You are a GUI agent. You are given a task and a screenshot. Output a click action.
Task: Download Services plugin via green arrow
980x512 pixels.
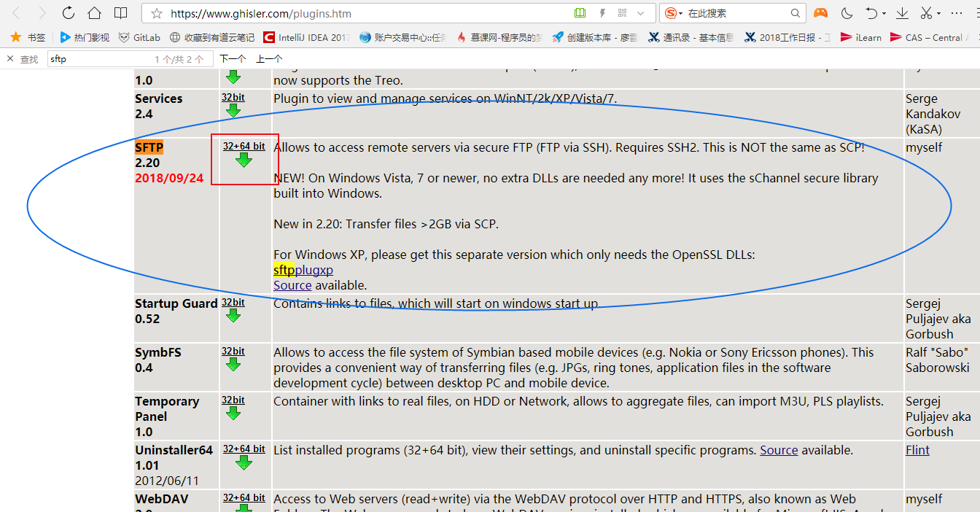[233, 110]
